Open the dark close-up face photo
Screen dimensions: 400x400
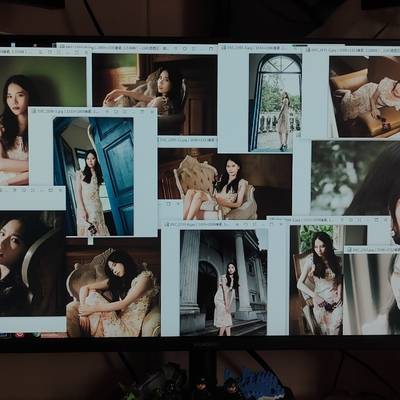click(x=32, y=263)
